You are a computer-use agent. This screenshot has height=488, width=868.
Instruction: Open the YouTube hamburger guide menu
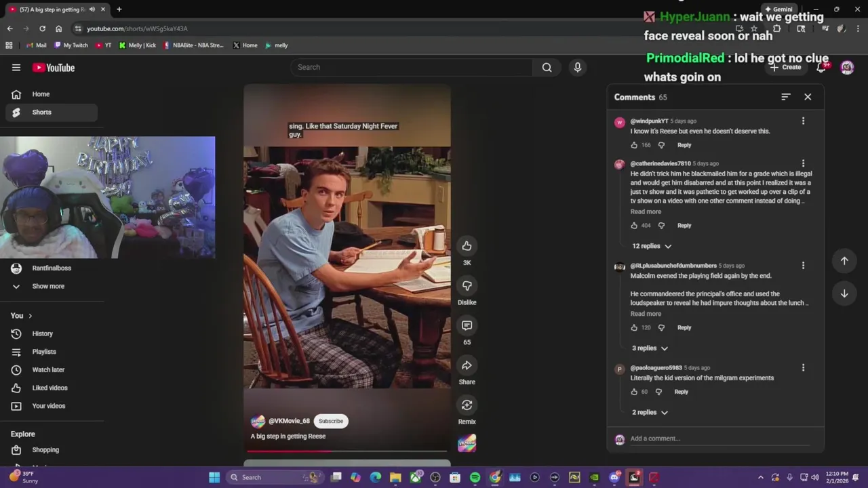[x=16, y=68]
